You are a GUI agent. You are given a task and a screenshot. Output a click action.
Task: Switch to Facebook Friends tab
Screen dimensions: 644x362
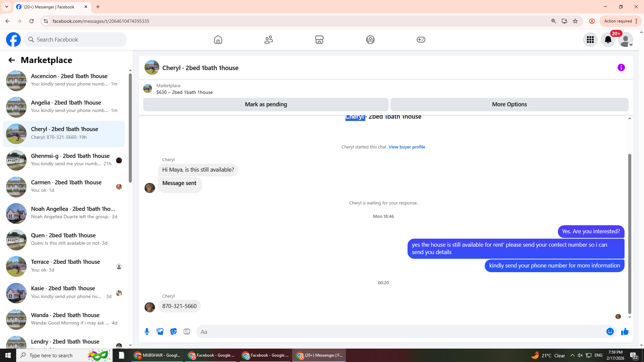pyautogui.click(x=269, y=40)
